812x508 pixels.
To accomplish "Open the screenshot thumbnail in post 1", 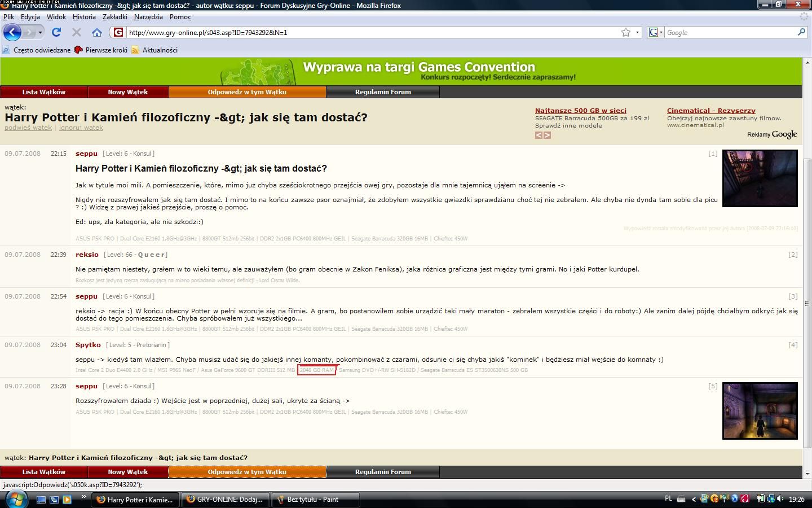I will (x=760, y=178).
